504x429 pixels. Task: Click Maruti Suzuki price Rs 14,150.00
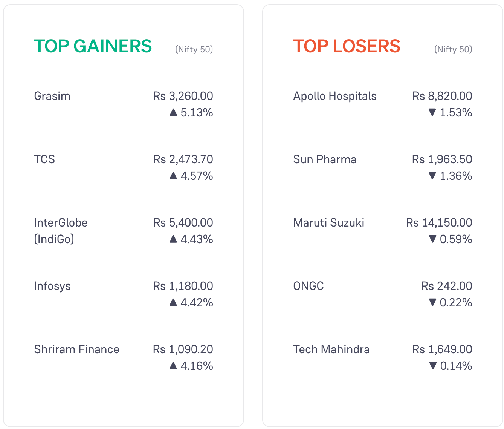(439, 223)
